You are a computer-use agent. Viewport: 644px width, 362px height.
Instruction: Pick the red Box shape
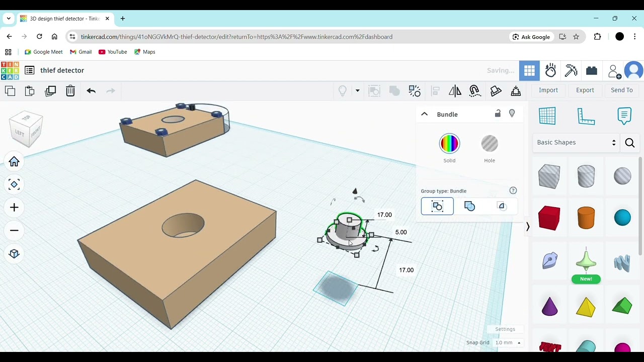tap(549, 218)
